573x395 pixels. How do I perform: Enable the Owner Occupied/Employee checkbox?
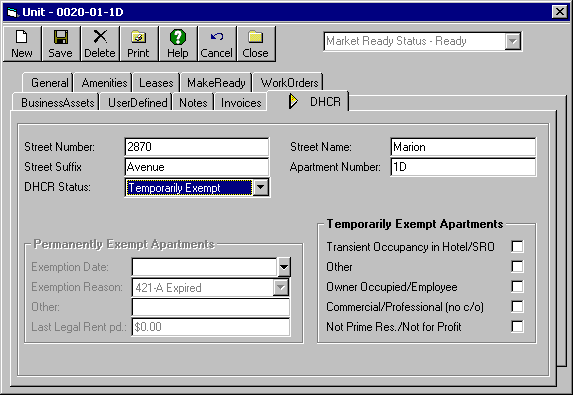click(517, 286)
